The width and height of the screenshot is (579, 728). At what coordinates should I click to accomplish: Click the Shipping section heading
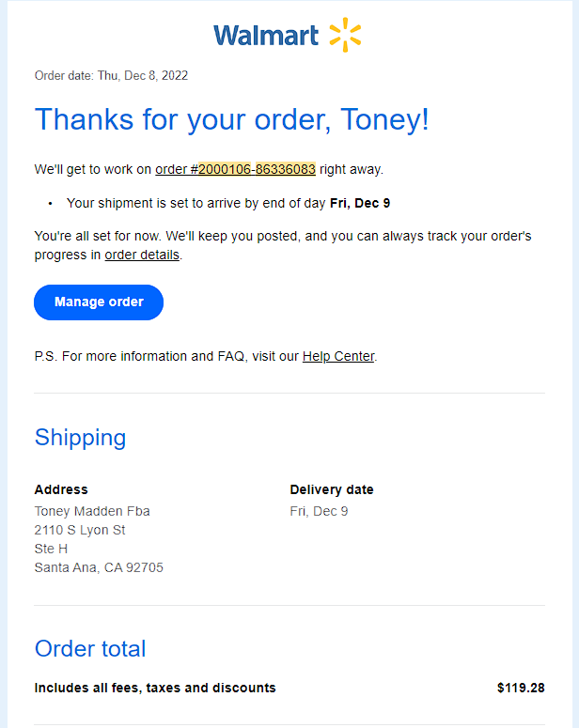(x=80, y=438)
